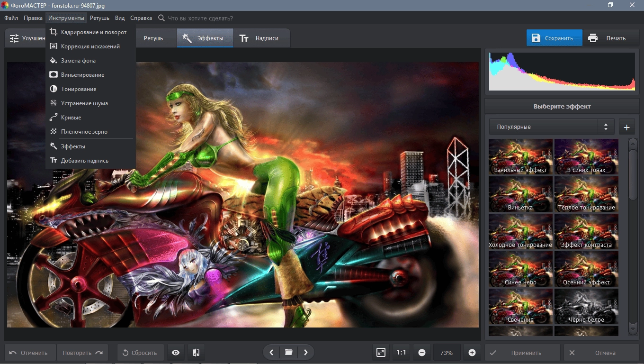The image size is (644, 364).
Task: Select Замена фона from the menu
Action: coord(90,61)
